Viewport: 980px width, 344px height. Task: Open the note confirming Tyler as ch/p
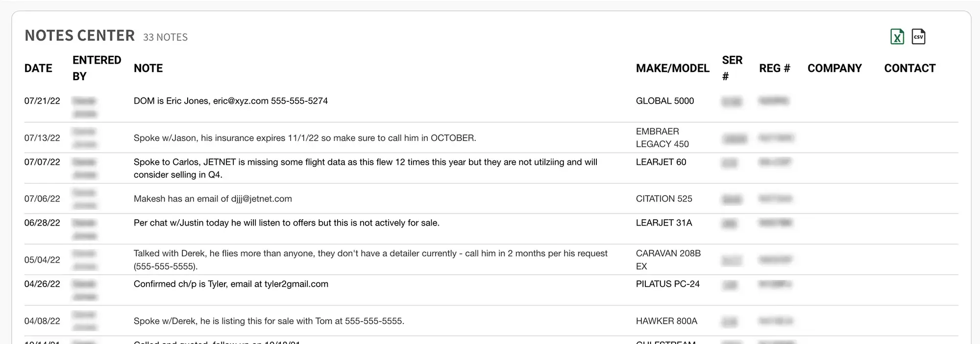[x=231, y=284]
